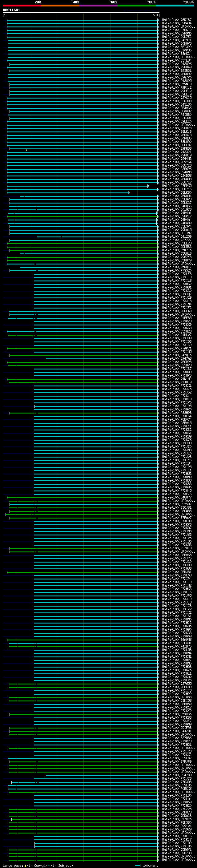Click hit label UniRef100_A7S5Z0
The width and height of the screenshot is (197, 868).
pyautogui.click(x=177, y=271)
